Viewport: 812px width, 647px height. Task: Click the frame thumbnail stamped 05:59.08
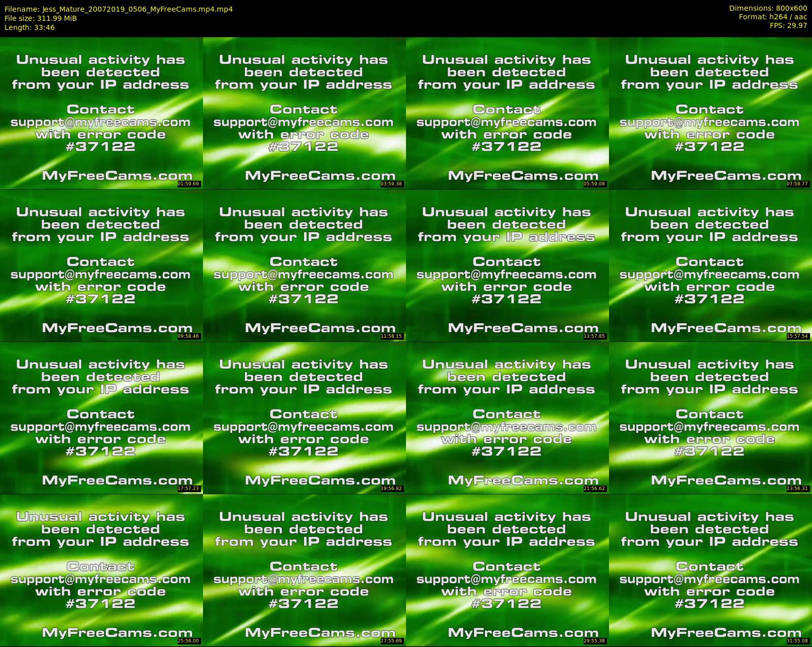click(x=507, y=113)
